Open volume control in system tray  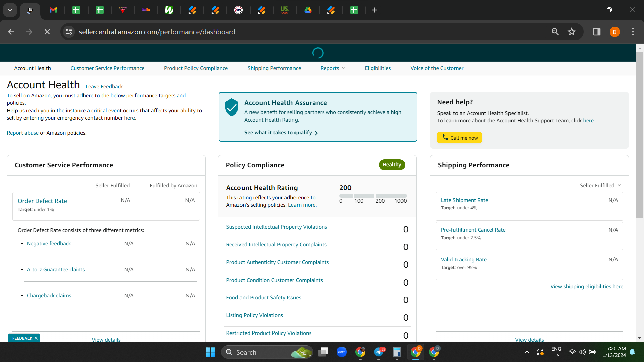tap(582, 352)
